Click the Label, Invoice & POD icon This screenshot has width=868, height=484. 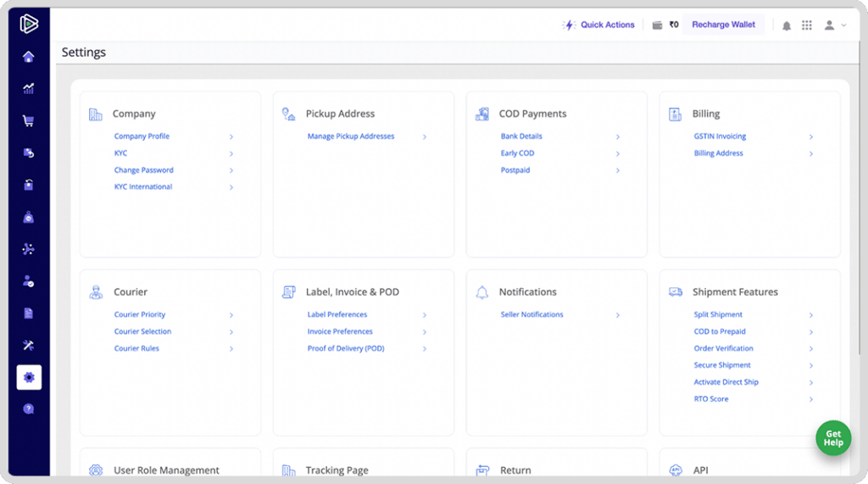point(288,292)
